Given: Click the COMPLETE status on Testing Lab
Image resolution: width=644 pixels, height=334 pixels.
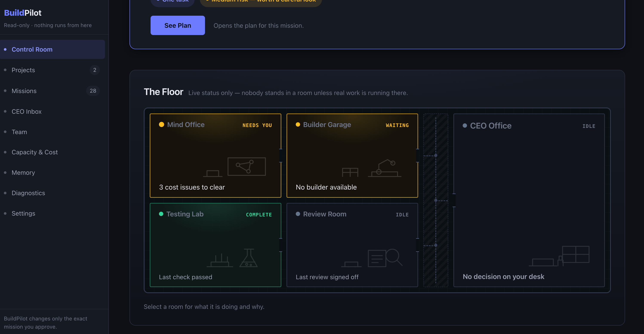Looking at the screenshot, I should (x=259, y=215).
